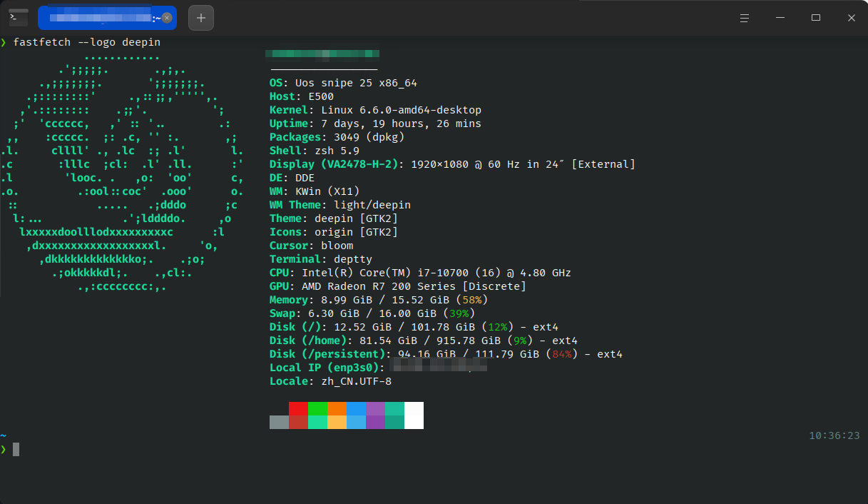Click the Swap usage line showing 39%
Screen dimensions: 868x504
372,313
